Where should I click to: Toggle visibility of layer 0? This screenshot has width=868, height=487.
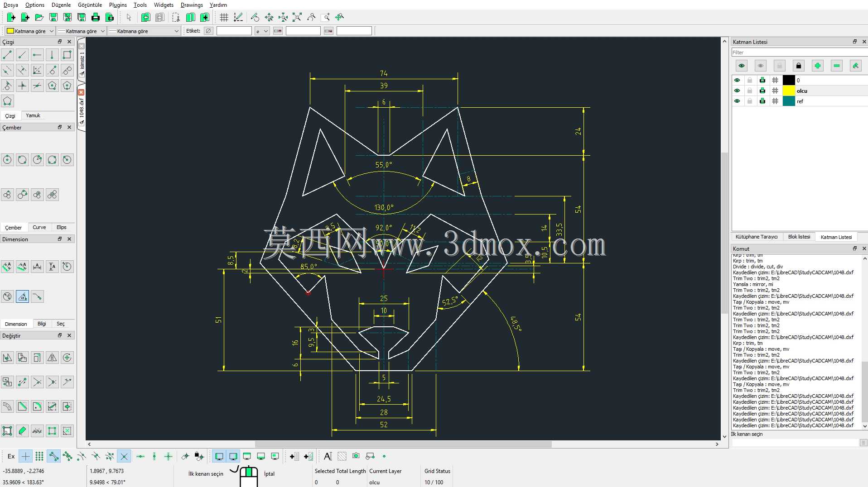point(737,81)
